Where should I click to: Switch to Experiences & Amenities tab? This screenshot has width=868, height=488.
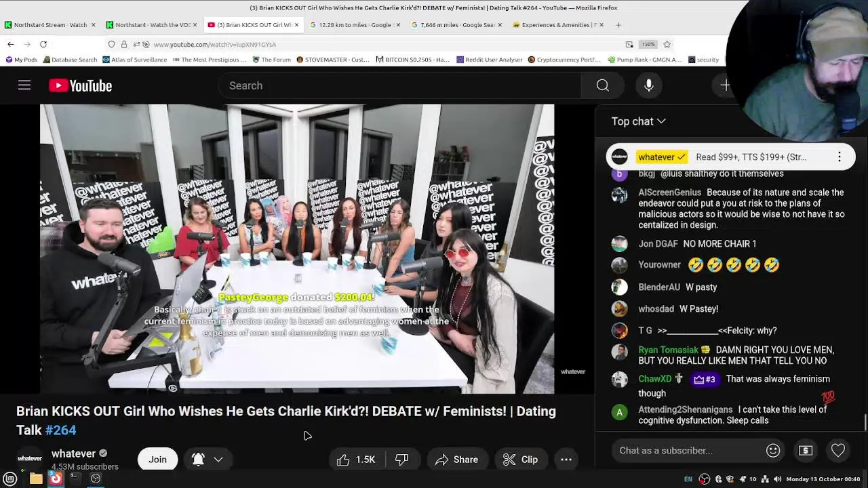[559, 25]
